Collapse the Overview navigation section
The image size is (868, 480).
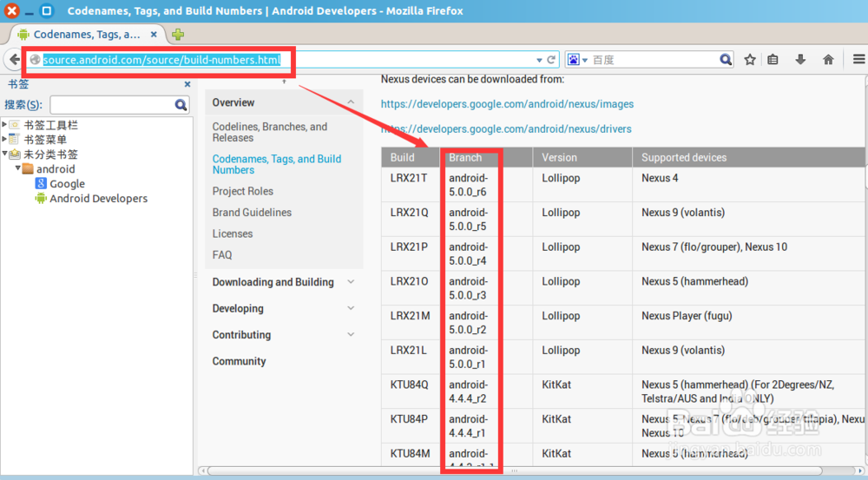pos(351,102)
